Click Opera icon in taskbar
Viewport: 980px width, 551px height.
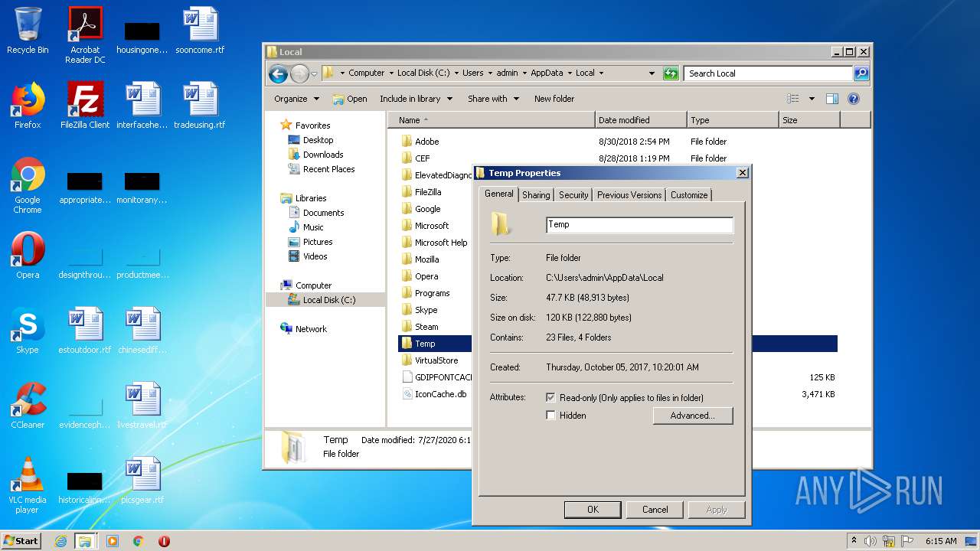point(164,541)
